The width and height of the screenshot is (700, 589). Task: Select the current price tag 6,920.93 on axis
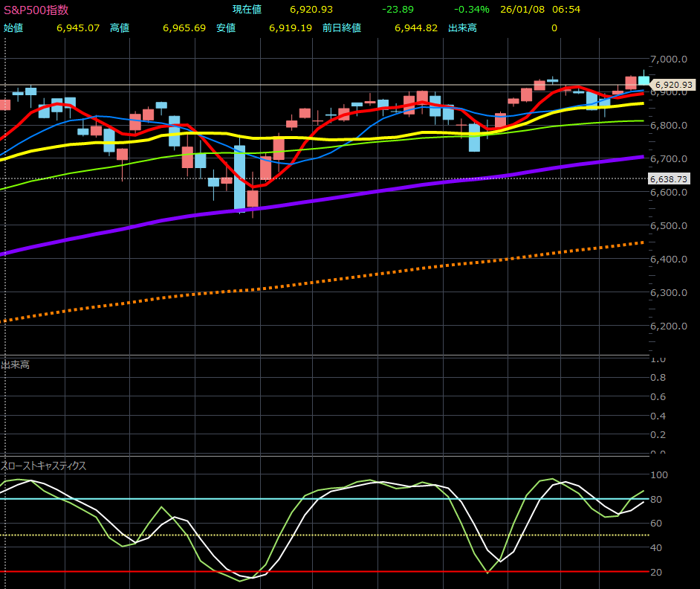click(x=672, y=86)
